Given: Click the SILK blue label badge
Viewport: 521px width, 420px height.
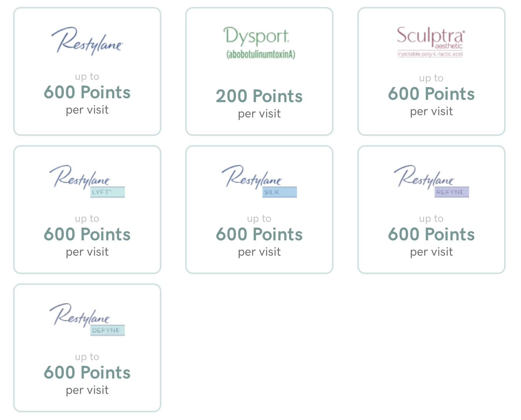Looking at the screenshot, I should coord(280,192).
